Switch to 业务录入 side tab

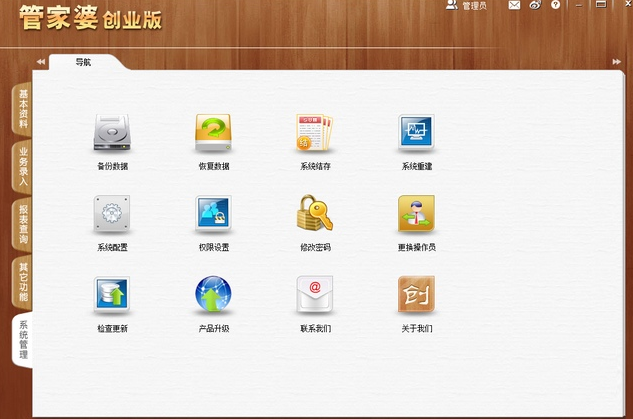(x=23, y=167)
